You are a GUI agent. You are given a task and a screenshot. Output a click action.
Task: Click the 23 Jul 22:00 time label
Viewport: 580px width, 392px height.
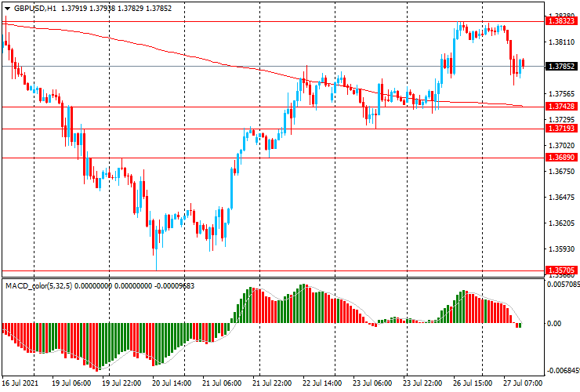click(x=422, y=383)
